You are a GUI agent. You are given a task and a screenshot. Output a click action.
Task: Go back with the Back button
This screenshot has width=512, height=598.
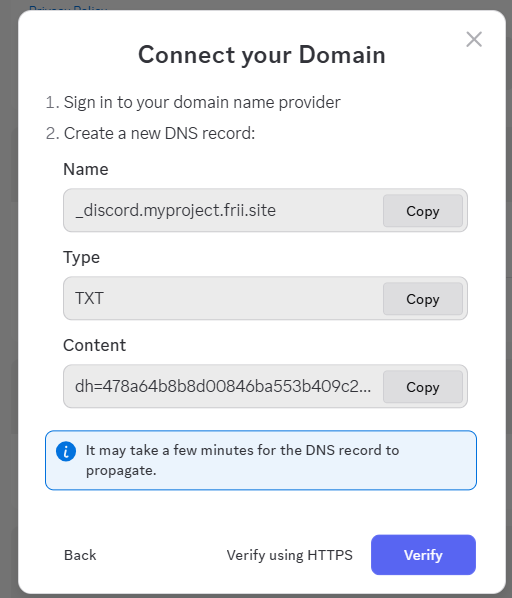coord(80,555)
